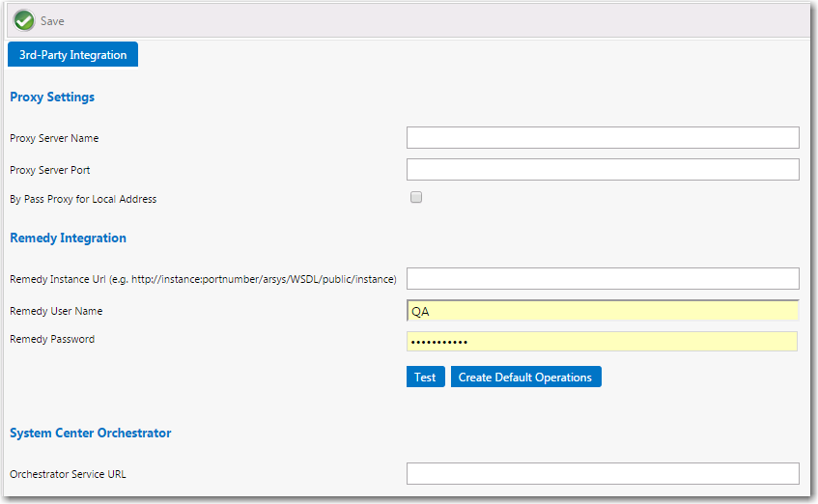Focus the Remedy Password field
Image resolution: width=818 pixels, height=504 pixels.
(x=601, y=342)
